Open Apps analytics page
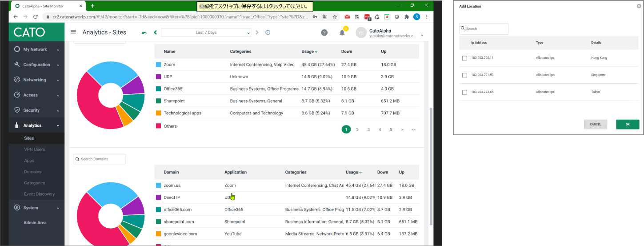The height and width of the screenshot is (246, 644). [x=29, y=161]
